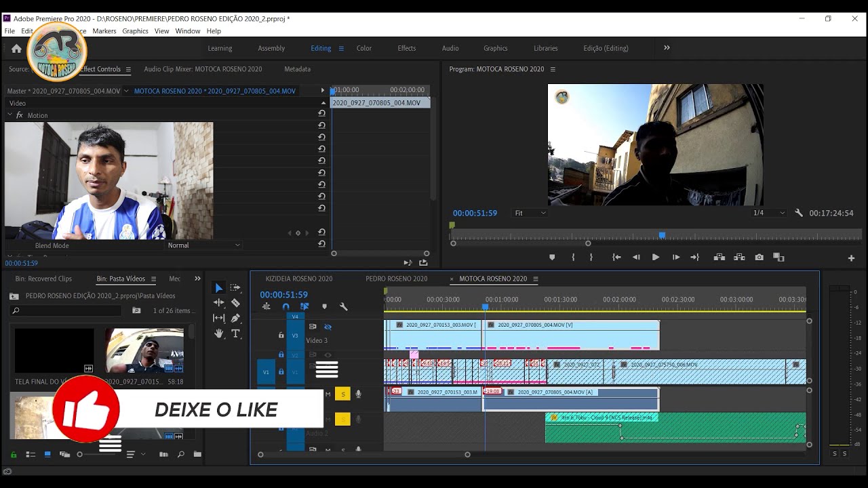Open Editing workspace menu icon
868x488 pixels.
(x=341, y=48)
